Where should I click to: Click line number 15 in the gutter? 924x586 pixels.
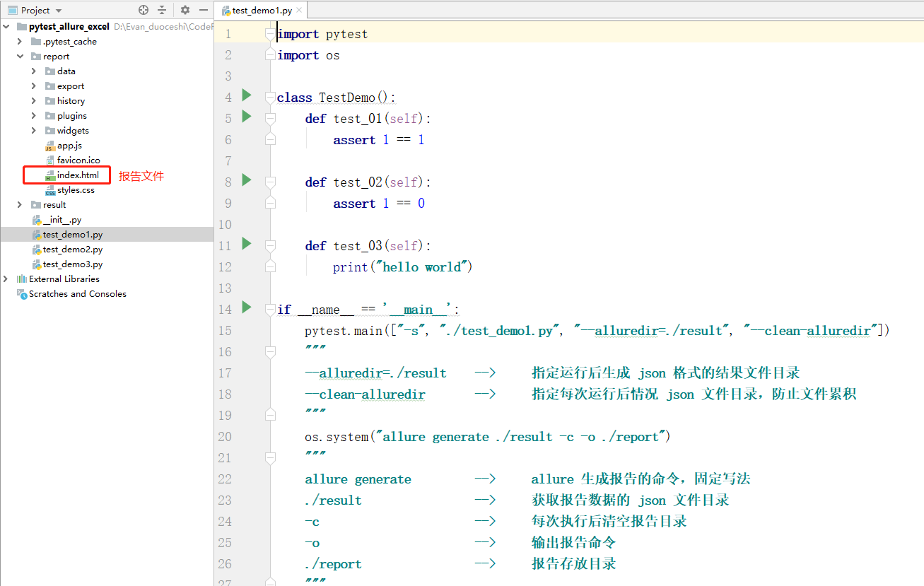pyautogui.click(x=225, y=331)
